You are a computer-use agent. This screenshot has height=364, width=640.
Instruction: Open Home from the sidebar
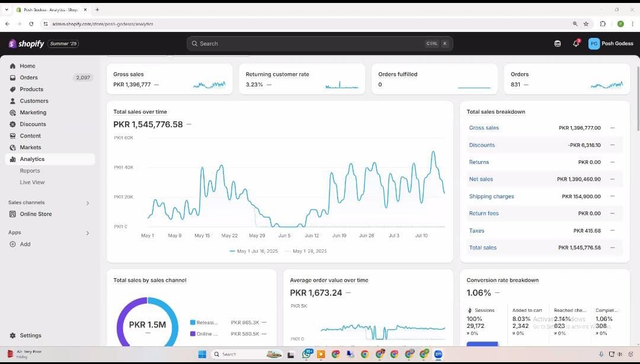coord(27,66)
